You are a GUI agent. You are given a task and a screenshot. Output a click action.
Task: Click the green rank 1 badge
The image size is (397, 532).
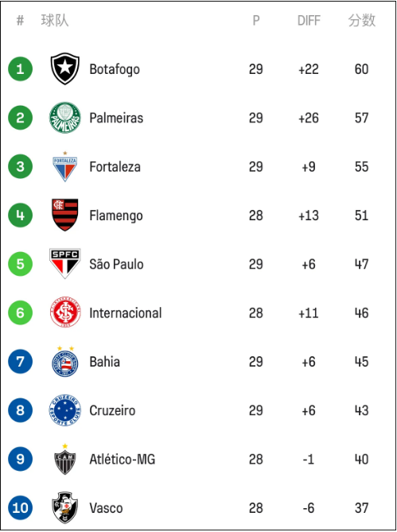[x=21, y=69]
